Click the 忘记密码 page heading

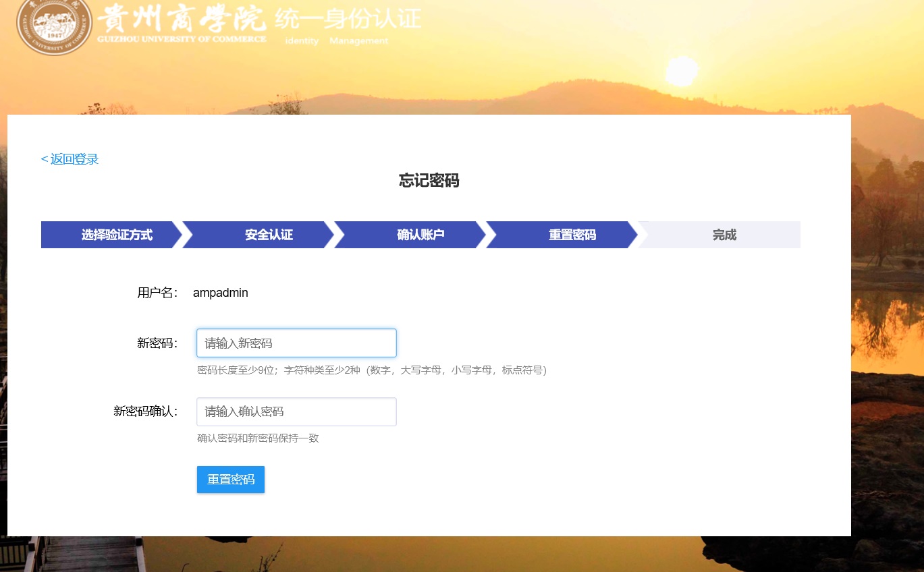coord(429,181)
